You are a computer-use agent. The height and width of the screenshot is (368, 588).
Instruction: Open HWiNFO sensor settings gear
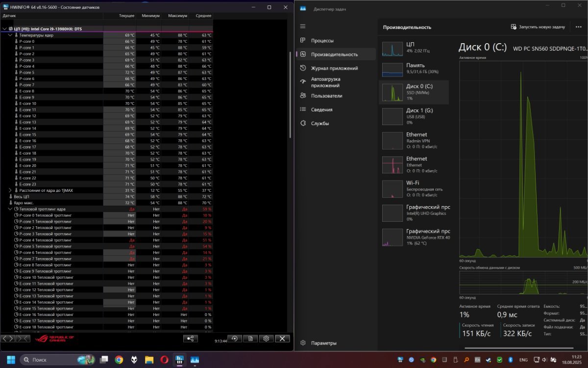[x=266, y=339]
